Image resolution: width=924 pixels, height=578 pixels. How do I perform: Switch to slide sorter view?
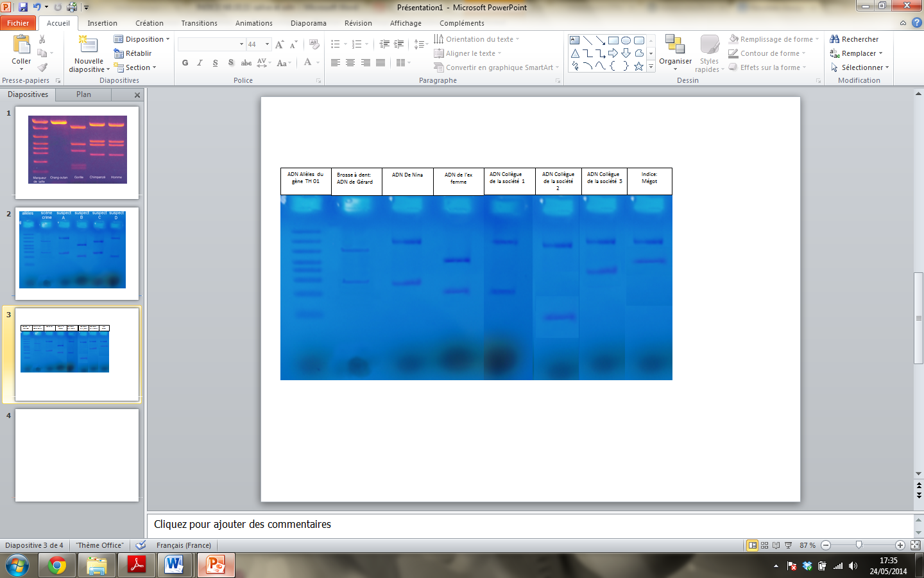click(x=764, y=545)
